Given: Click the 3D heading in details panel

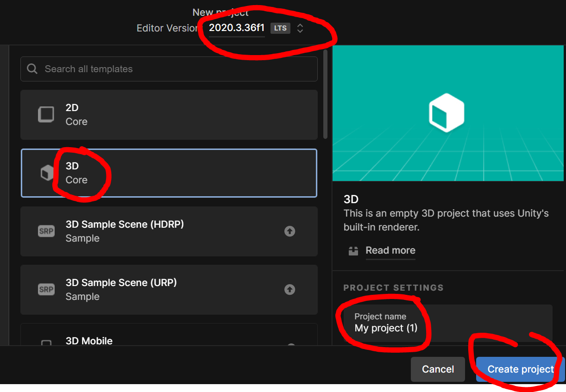Looking at the screenshot, I should pos(351,199).
